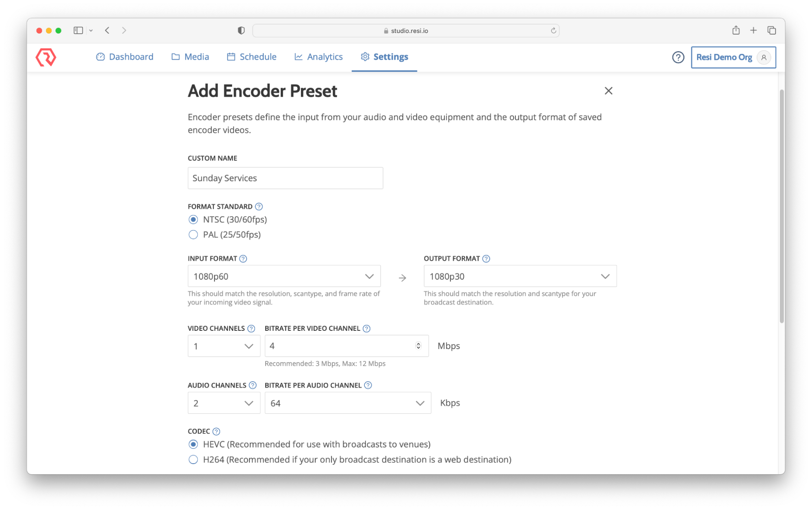The height and width of the screenshot is (510, 812).
Task: Open a new Safari tab
Action: [753, 30]
